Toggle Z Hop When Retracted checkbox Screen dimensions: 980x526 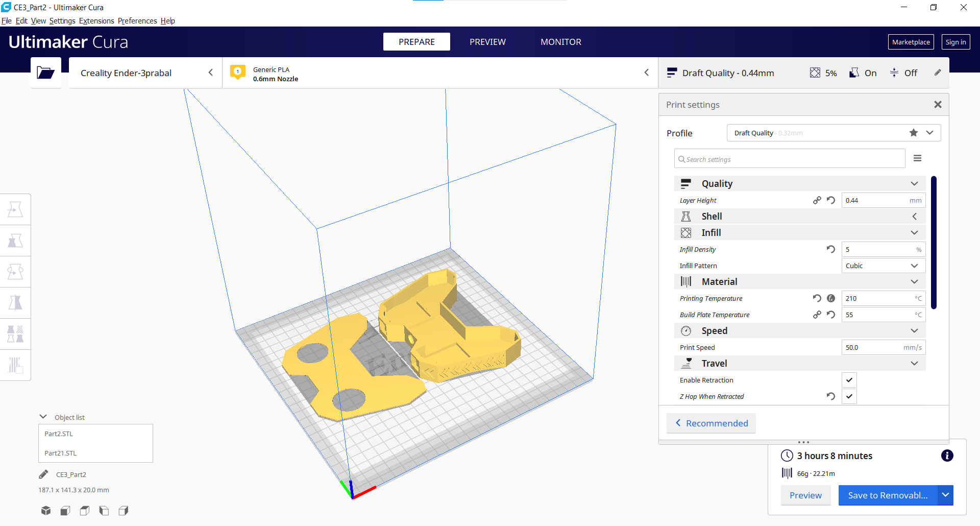tap(849, 396)
